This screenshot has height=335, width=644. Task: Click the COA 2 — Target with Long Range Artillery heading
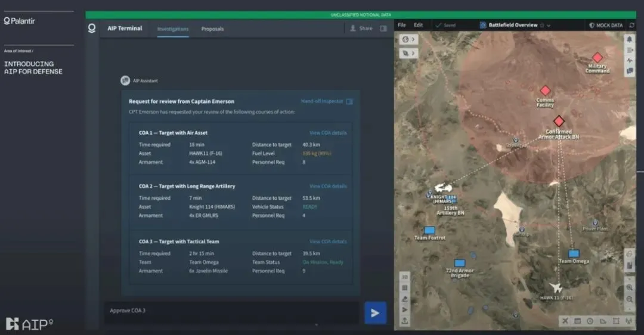187,187
